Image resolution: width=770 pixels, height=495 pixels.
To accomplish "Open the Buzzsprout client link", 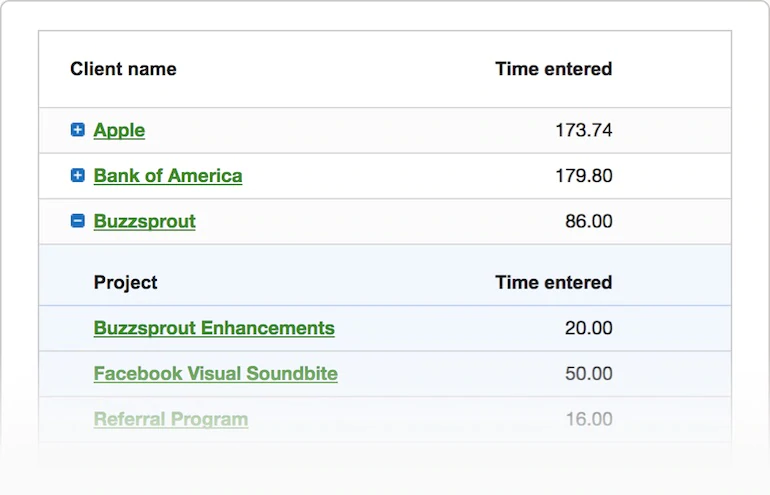I will point(145,221).
